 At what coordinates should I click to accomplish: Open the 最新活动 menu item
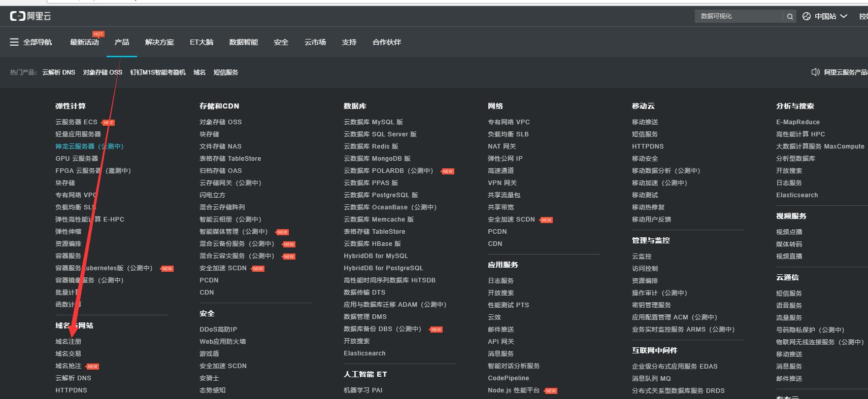point(84,42)
